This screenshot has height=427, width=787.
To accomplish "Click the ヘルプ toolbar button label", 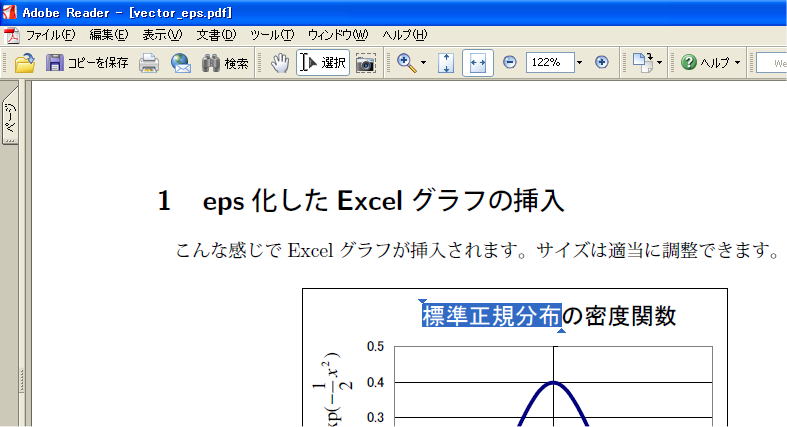I will 715,63.
